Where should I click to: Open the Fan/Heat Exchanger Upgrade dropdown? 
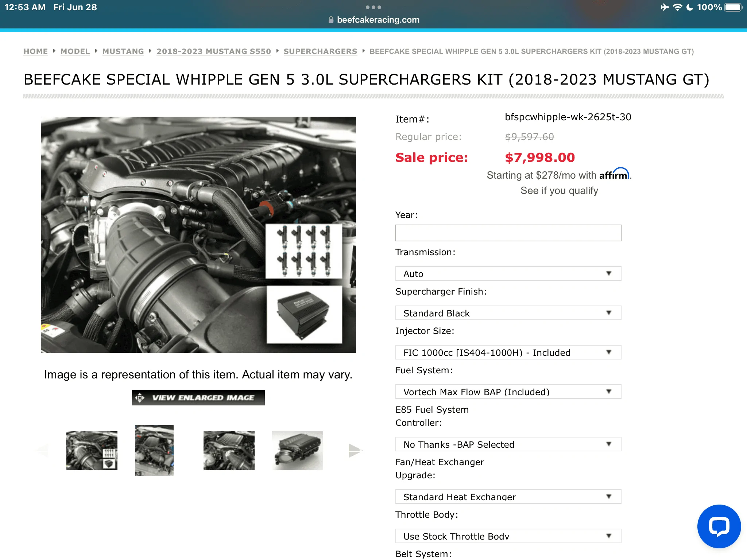click(508, 497)
